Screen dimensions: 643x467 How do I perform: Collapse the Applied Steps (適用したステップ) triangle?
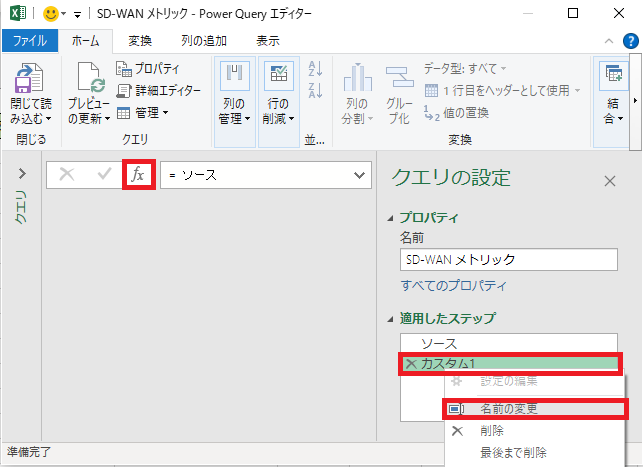click(x=390, y=319)
